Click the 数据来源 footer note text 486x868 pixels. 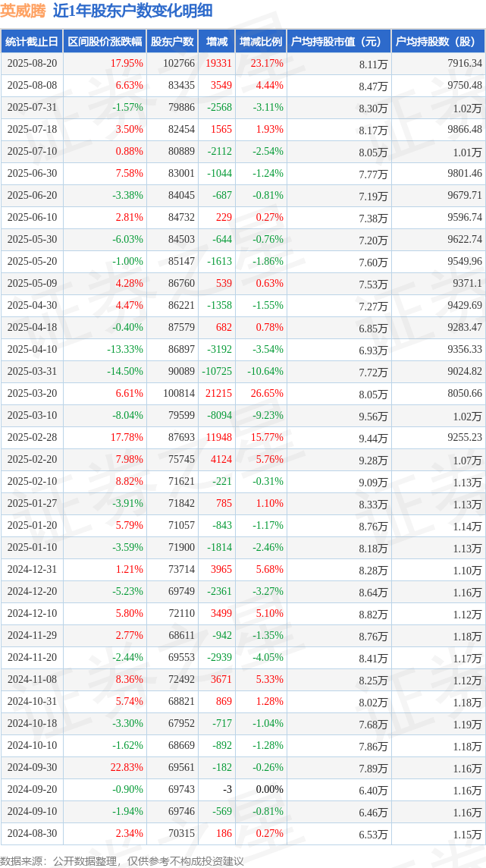click(x=122, y=860)
